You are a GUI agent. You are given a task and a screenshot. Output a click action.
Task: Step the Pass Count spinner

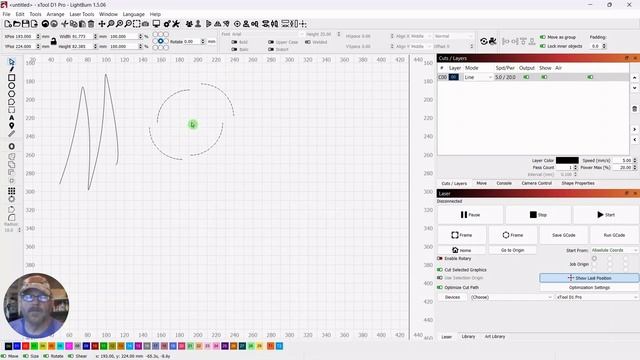pos(576,167)
